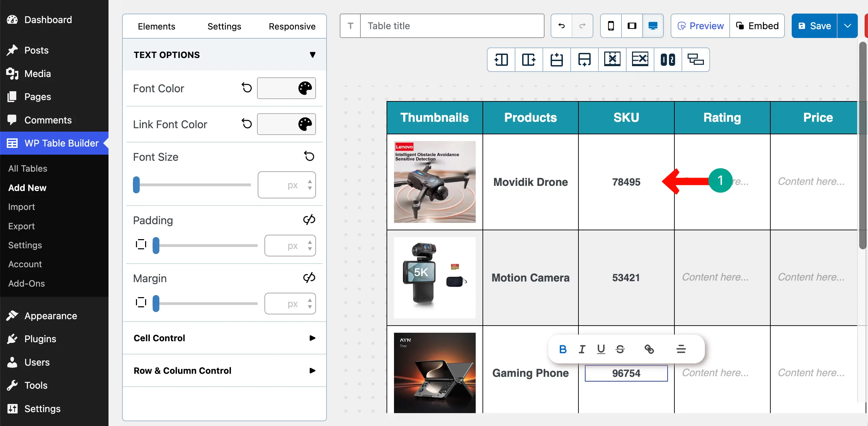This screenshot has width=868, height=426.
Task: Undo the last table change
Action: [x=561, y=26]
